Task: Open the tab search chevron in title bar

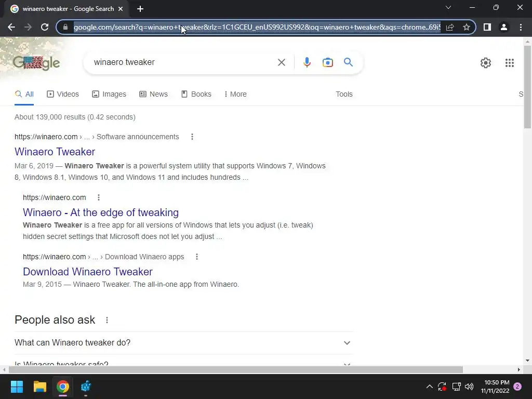Action: [448, 7]
